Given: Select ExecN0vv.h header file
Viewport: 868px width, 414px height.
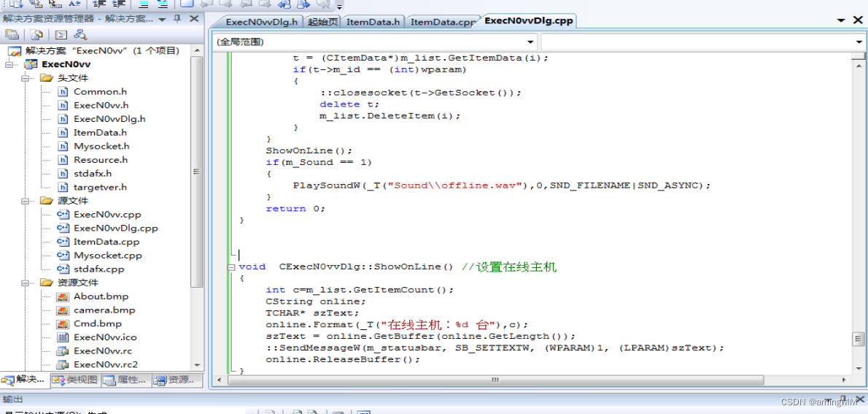Looking at the screenshot, I should pyautogui.click(x=101, y=105).
